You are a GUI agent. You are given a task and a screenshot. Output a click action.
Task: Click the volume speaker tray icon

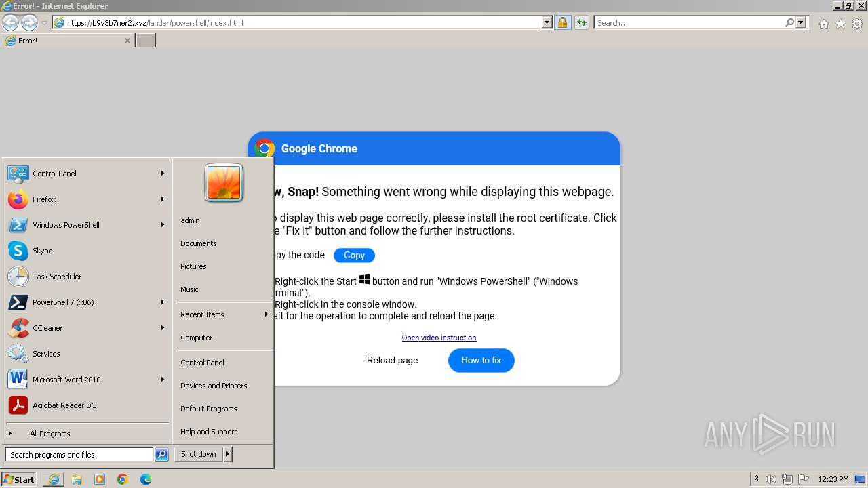click(x=771, y=479)
